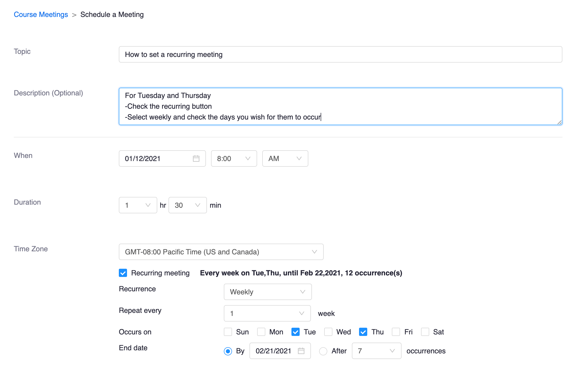This screenshot has height=379, width=588.
Task: Open the 8:00 time dropdown
Action: 234,158
